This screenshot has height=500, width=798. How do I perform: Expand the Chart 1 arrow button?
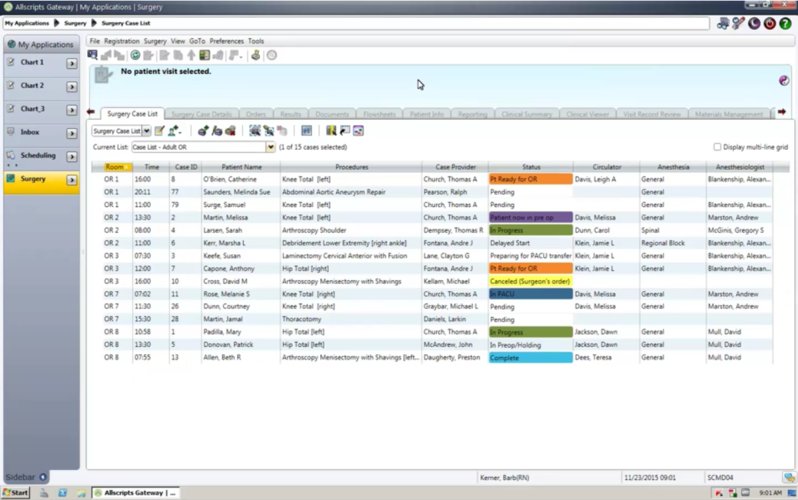point(71,63)
